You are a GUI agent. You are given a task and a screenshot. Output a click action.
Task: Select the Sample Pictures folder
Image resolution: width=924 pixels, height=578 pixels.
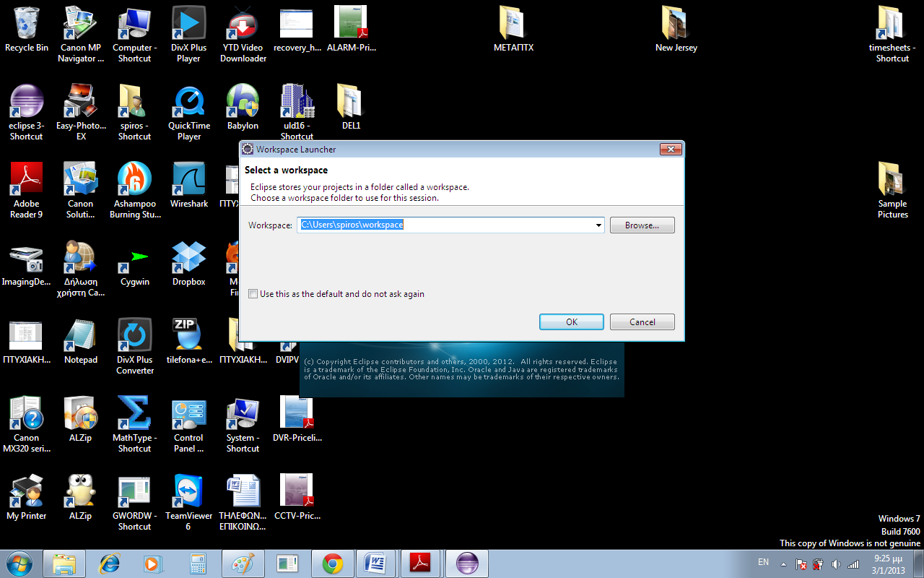[892, 191]
